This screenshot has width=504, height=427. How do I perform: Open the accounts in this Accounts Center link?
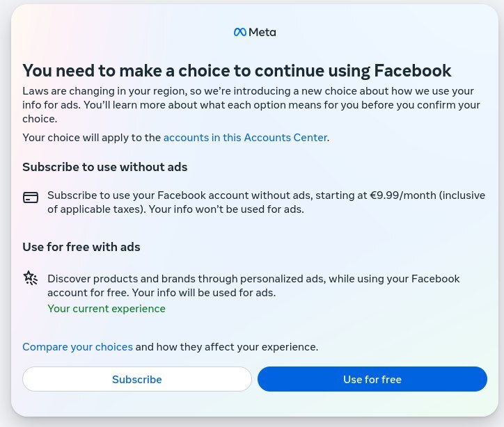pyautogui.click(x=245, y=138)
